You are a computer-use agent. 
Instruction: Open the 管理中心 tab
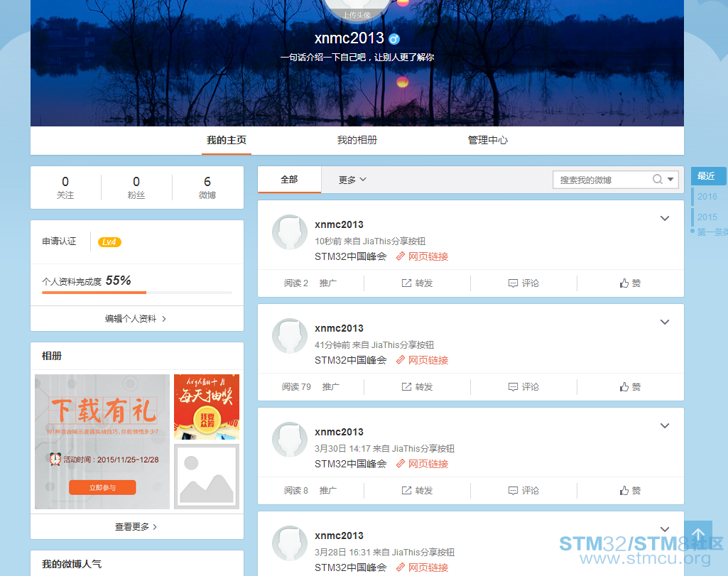(487, 140)
